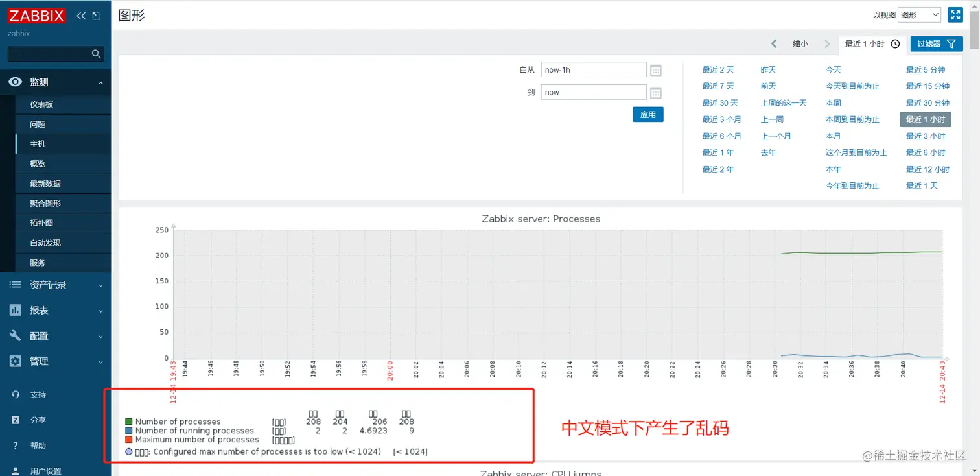Viewport: 980px width, 476px height.
Task: Click the help question mark icon
Action: 15,446
